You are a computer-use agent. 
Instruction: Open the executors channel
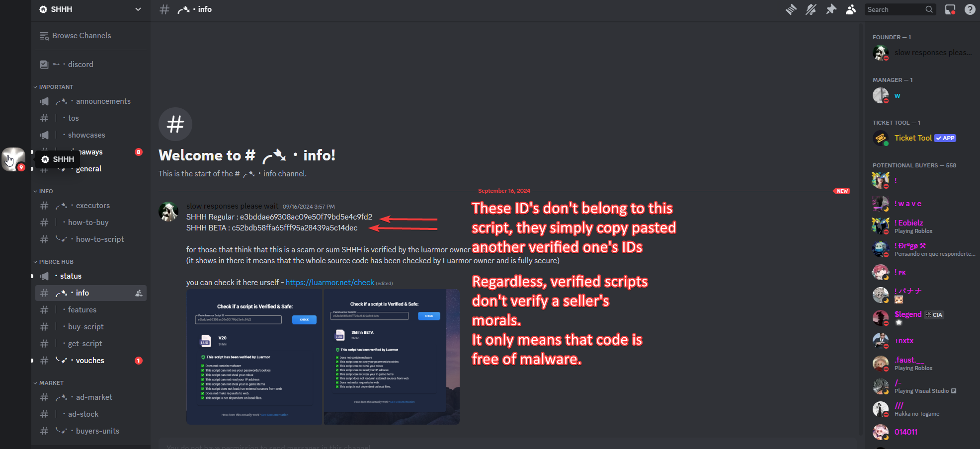90,206
